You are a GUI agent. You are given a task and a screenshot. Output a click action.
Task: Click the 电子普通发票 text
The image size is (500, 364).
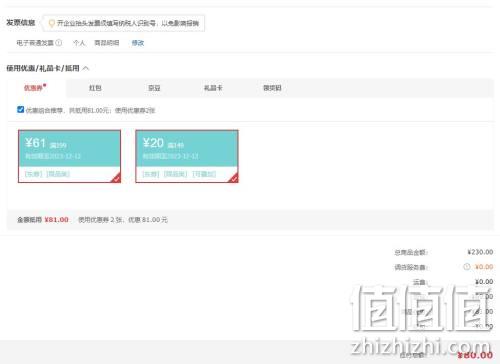[x=35, y=43]
